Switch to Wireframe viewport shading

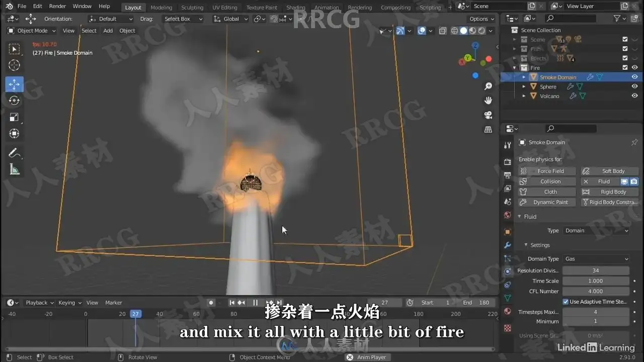click(454, 31)
